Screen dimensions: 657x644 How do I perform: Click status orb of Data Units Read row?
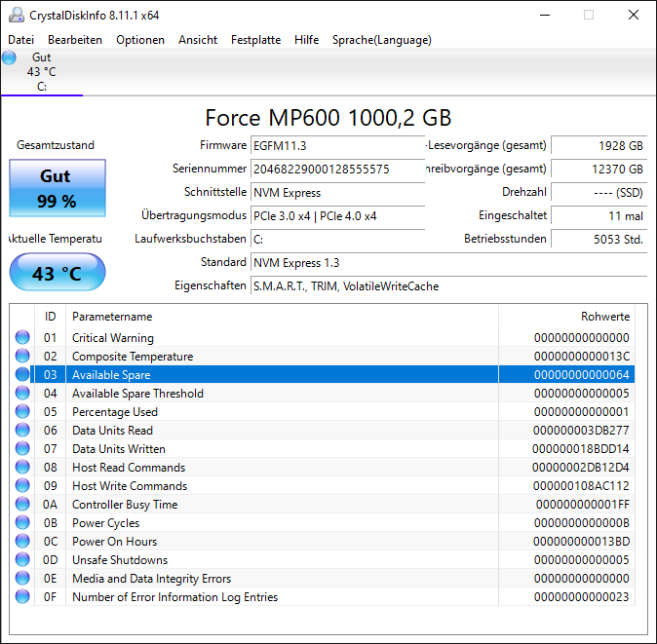(x=22, y=430)
